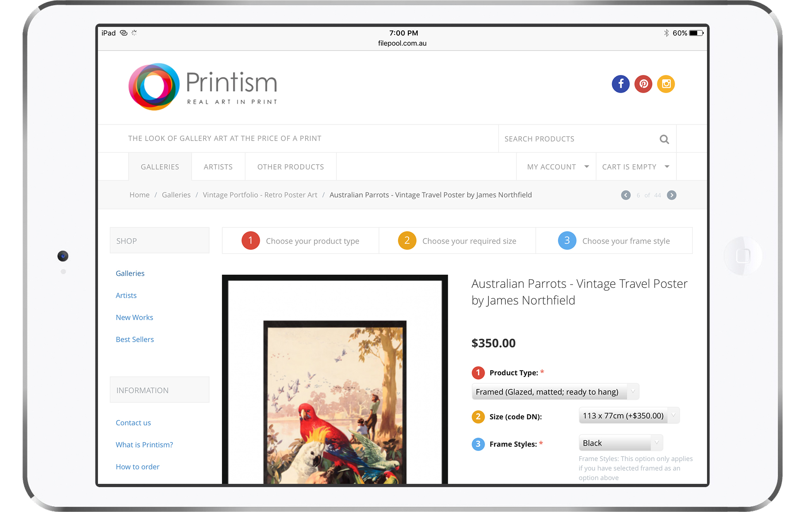This screenshot has height=512, width=812.
Task: Open the Pinterest social icon
Action: pyautogui.click(x=643, y=84)
